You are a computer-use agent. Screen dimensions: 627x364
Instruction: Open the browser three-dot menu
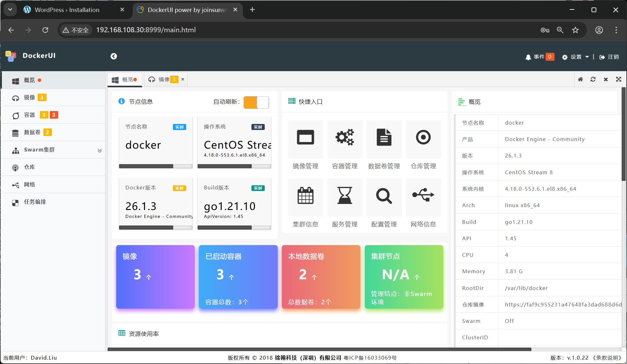[616, 30]
